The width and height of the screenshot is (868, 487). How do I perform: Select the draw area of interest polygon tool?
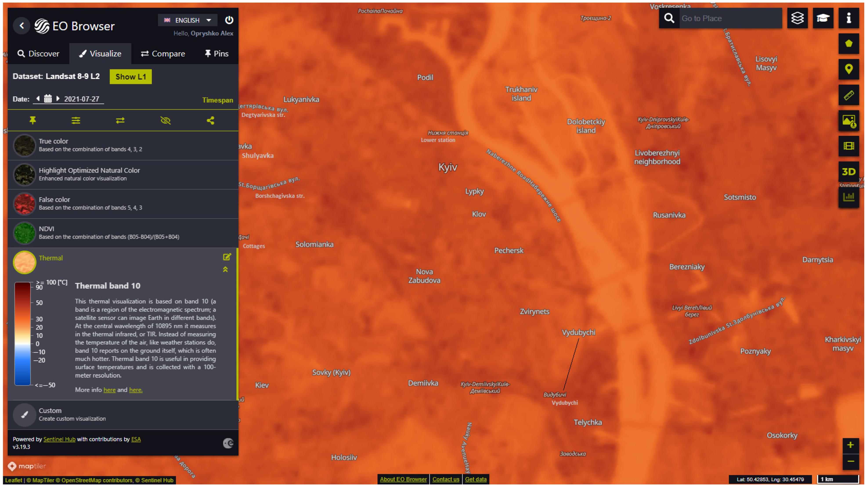(848, 43)
